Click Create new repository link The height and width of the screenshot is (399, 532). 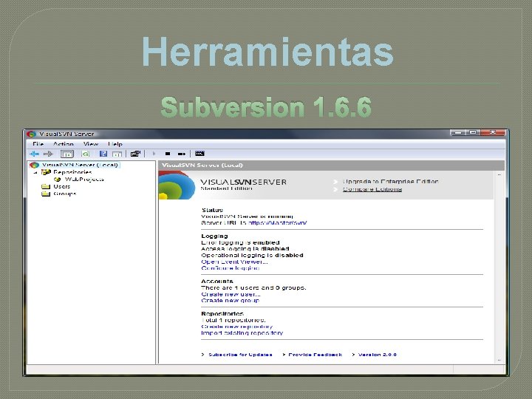point(237,327)
